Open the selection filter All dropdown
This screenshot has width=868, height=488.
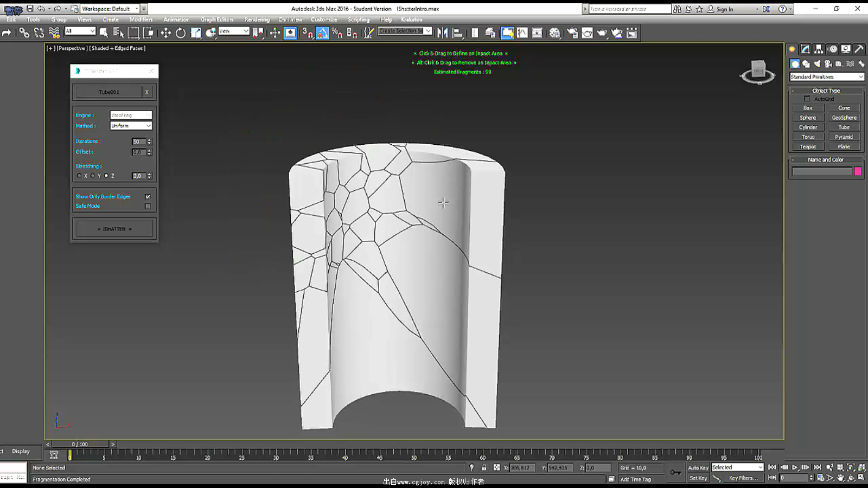tap(80, 31)
